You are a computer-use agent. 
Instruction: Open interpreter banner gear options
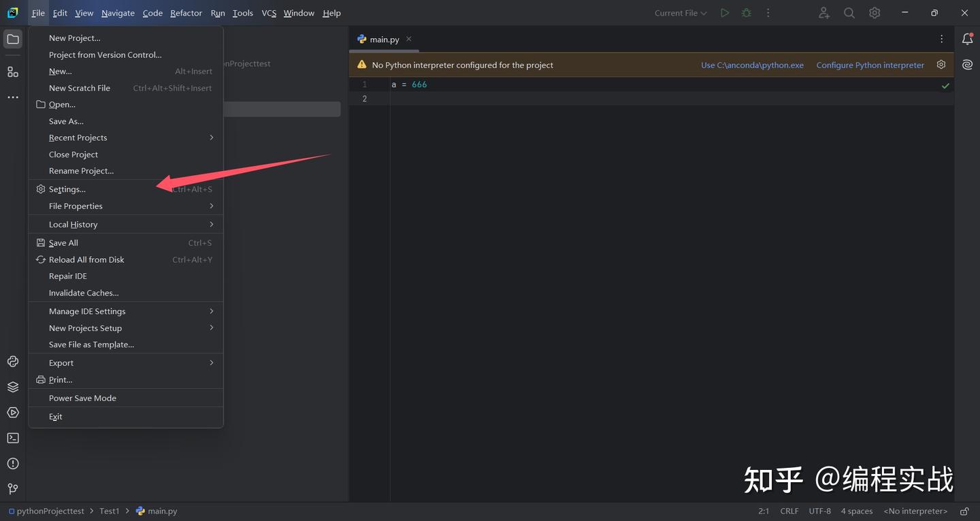[941, 65]
